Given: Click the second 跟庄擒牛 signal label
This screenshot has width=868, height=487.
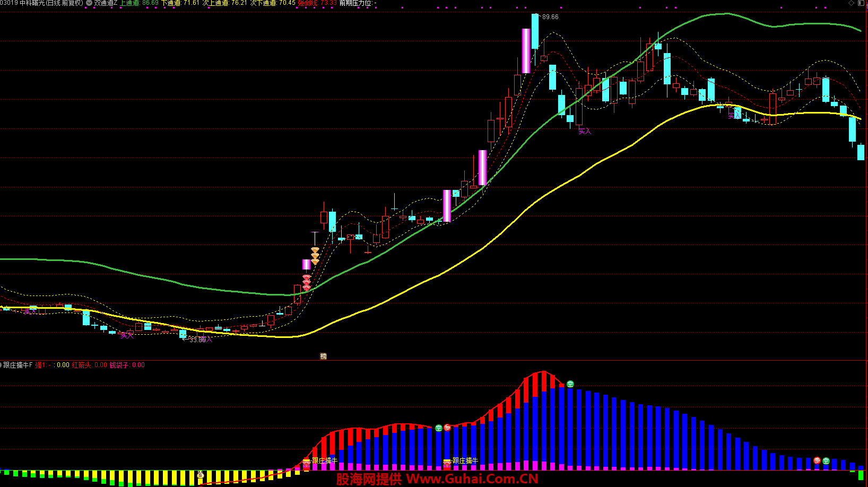Looking at the screenshot, I should point(465,460).
